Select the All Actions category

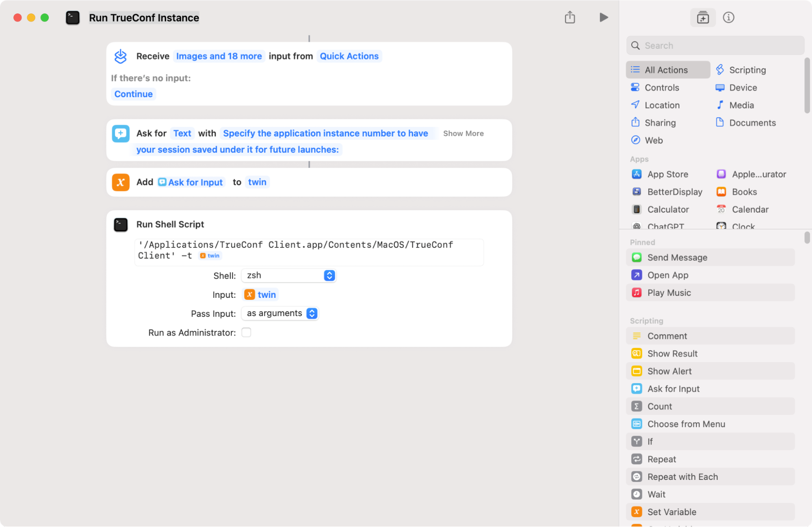click(x=667, y=70)
